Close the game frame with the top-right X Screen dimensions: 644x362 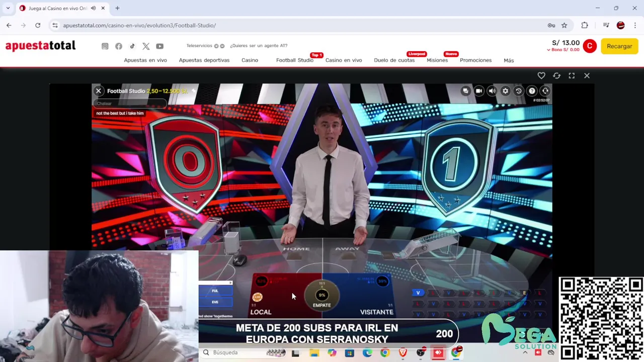click(587, 75)
